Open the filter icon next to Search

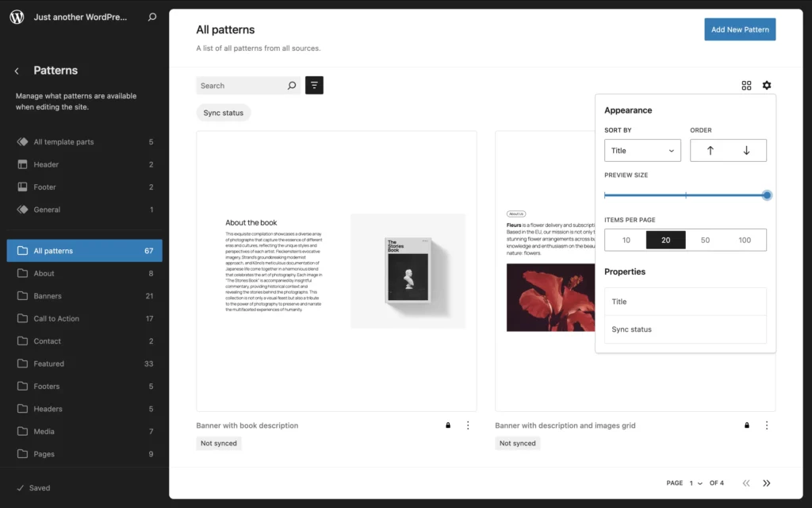[314, 86]
